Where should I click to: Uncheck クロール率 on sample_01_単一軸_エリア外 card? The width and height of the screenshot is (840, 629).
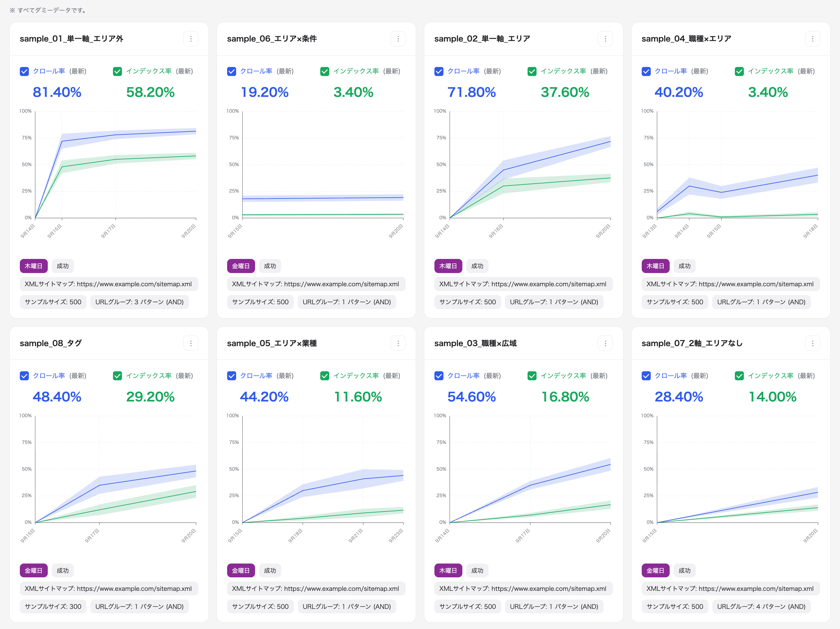point(24,71)
